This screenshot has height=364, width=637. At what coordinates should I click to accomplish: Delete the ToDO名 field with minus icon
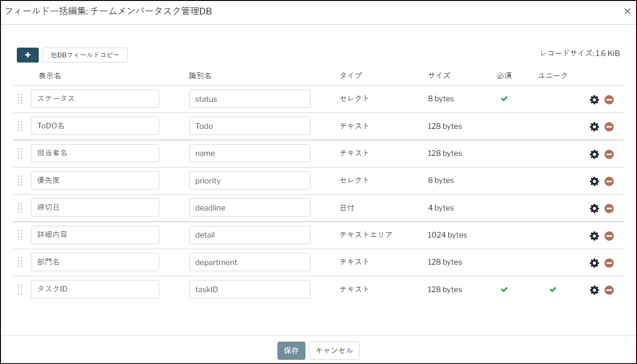609,127
